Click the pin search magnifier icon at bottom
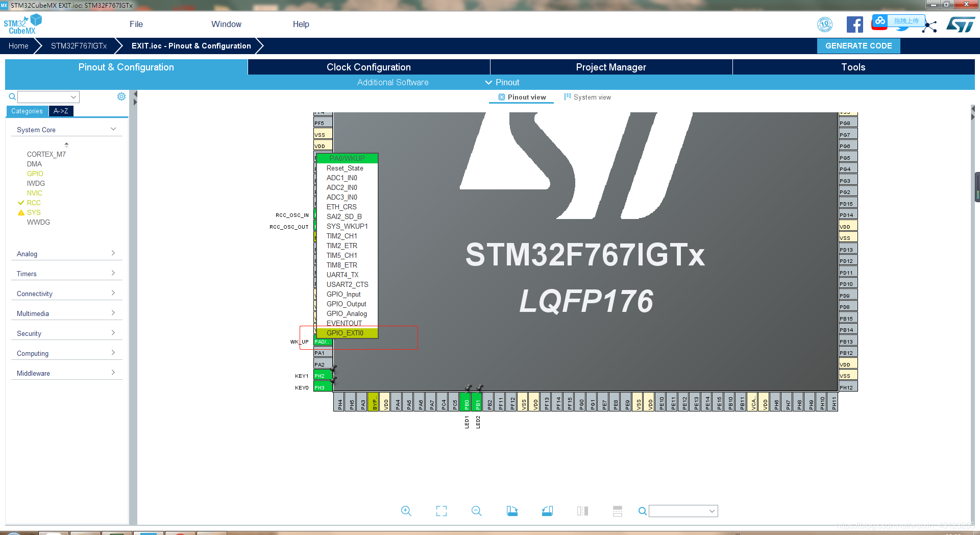The image size is (980, 535). coord(643,511)
